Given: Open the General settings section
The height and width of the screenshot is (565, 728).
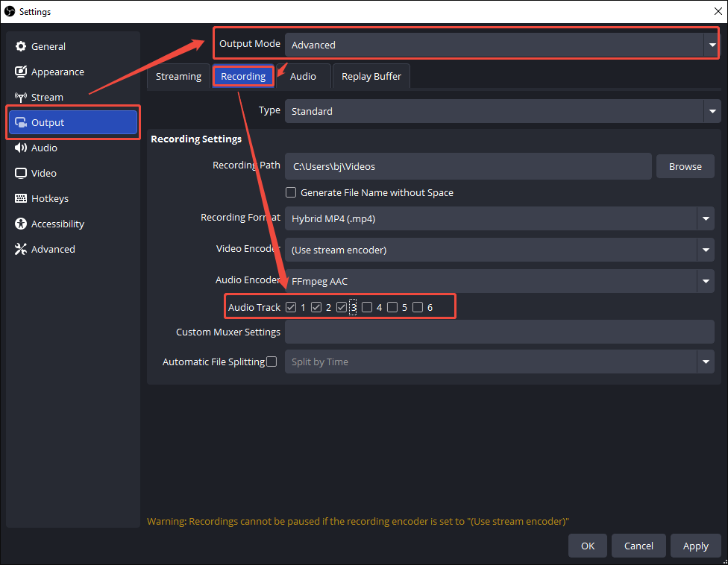Looking at the screenshot, I should point(46,46).
